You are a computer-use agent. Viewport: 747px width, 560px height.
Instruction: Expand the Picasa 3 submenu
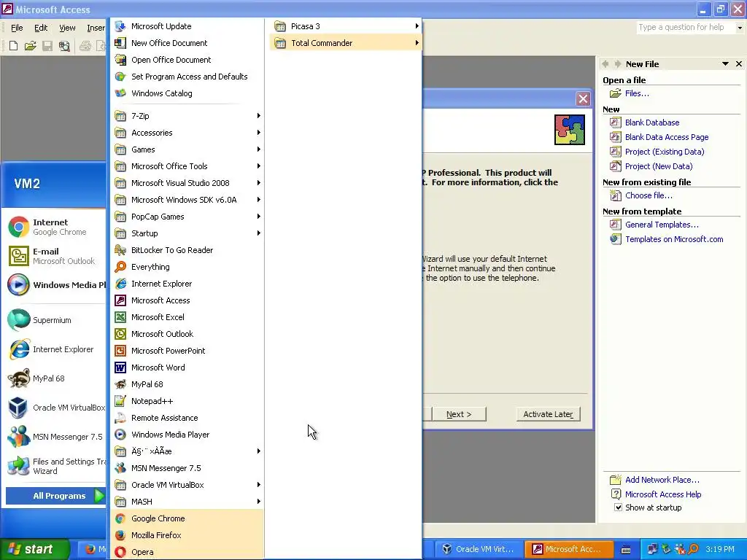345,26
